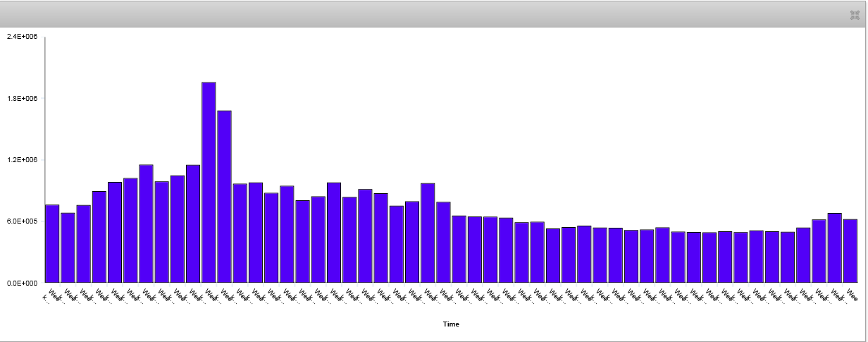The width and height of the screenshot is (868, 342).
Task: Click the "Time" x-axis title
Action: point(451,324)
